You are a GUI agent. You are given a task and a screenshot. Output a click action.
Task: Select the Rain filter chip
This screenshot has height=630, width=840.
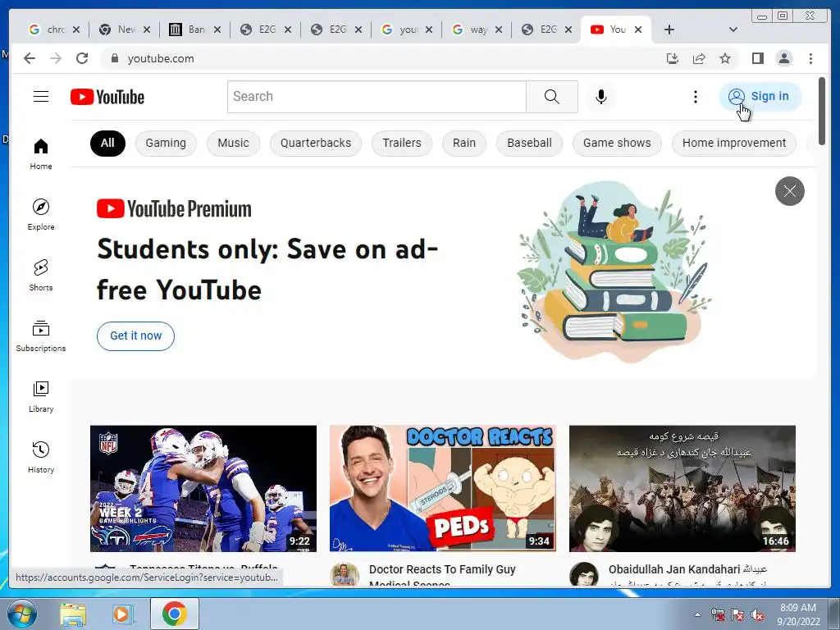pyautogui.click(x=464, y=143)
